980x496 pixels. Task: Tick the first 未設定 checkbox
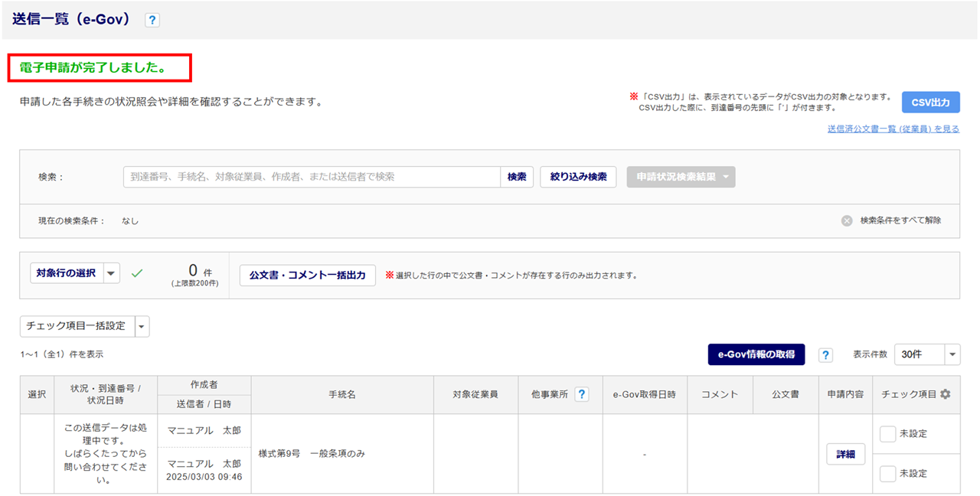[x=887, y=434]
